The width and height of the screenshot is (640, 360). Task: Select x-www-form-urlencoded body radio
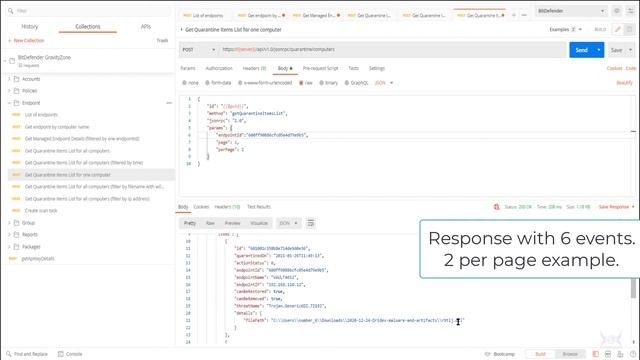[240, 83]
